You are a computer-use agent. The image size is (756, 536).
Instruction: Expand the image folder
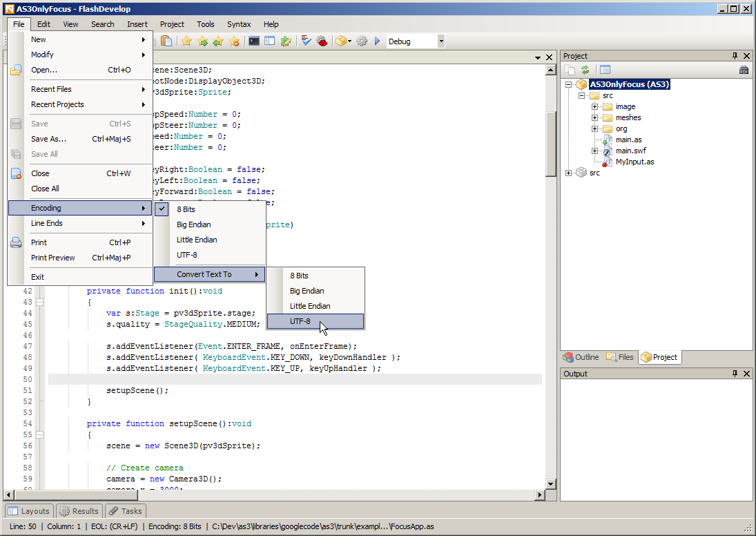[594, 106]
